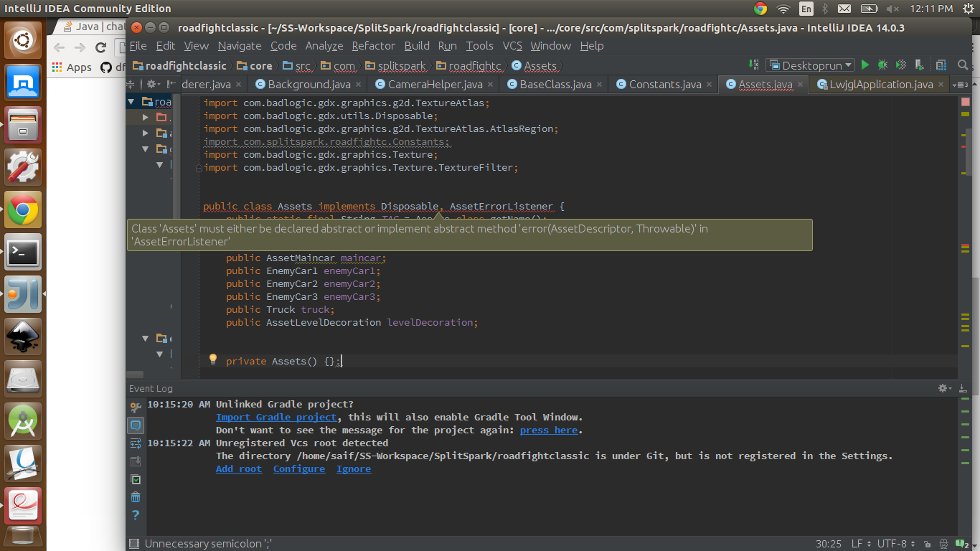Viewport: 980px width, 551px height.
Task: Close the Assets.java tab
Action: (801, 85)
